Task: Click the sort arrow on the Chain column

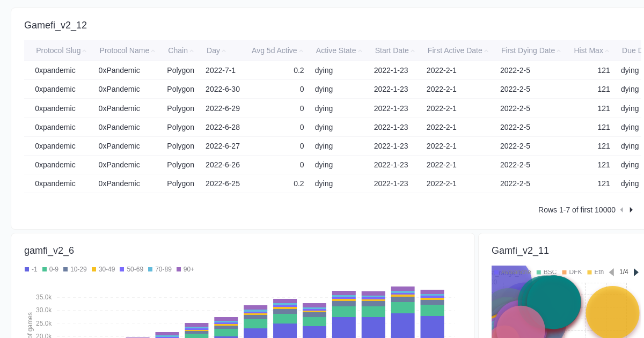Action: point(191,50)
